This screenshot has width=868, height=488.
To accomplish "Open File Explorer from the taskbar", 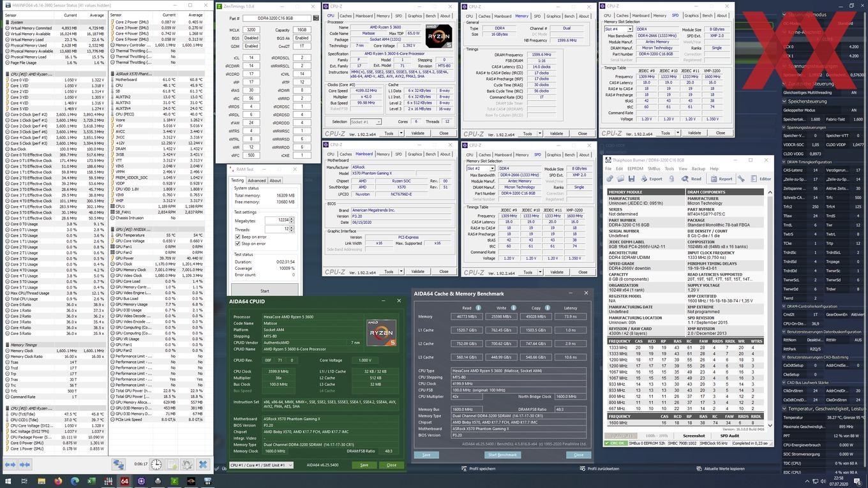I will click(x=41, y=481).
